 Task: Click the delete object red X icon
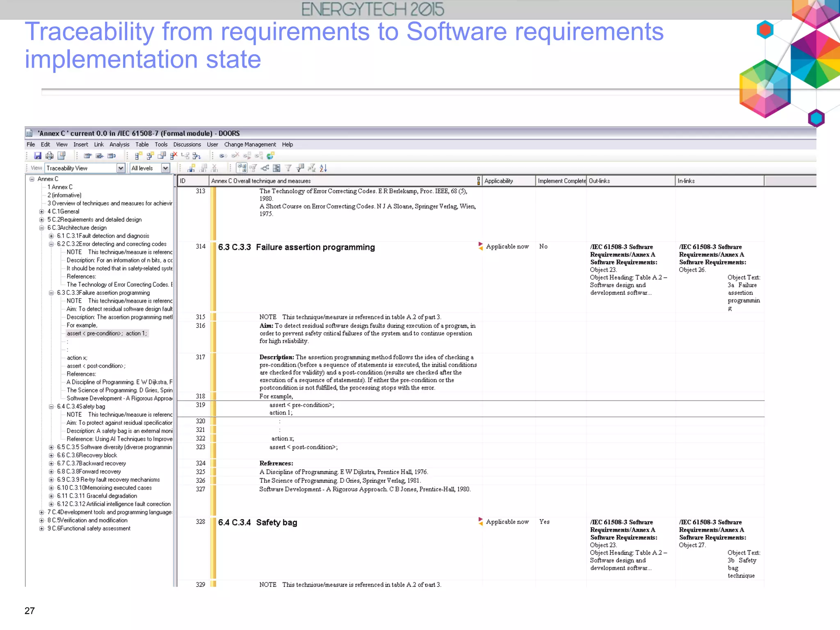pos(173,155)
